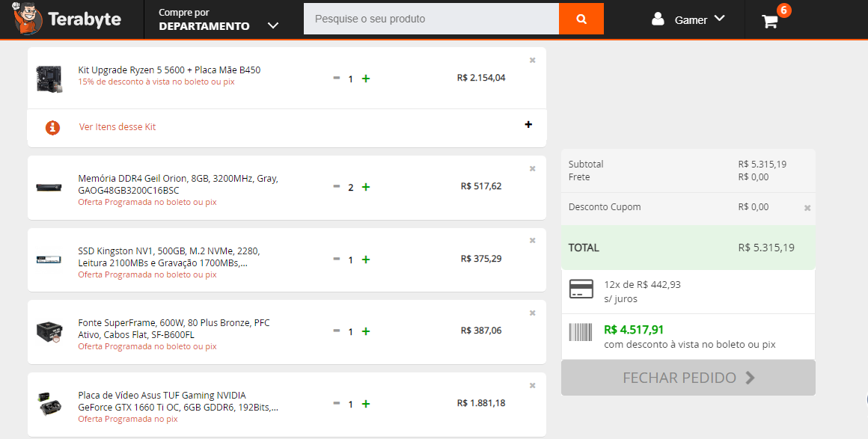Click the credit card installment icon
The image size is (868, 439).
click(581, 289)
